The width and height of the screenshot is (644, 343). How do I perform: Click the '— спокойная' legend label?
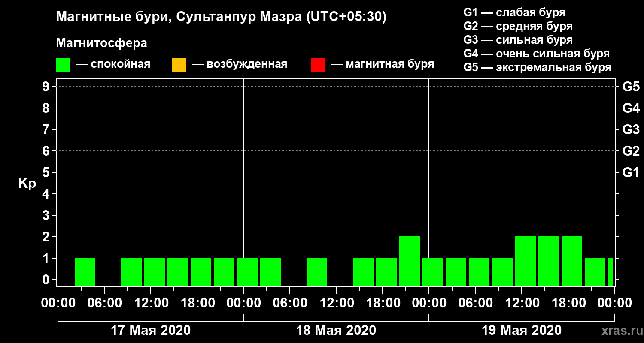(113, 64)
